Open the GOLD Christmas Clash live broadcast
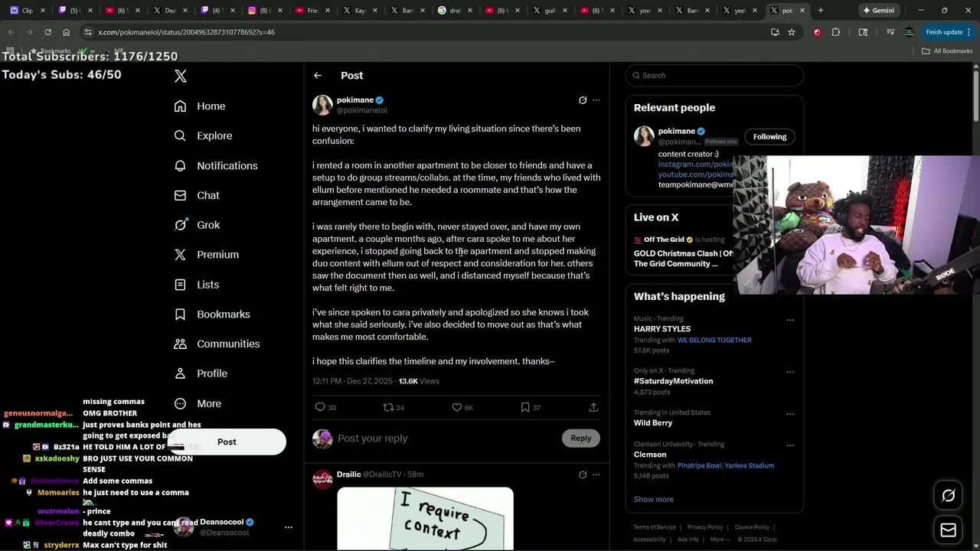 tap(683, 258)
